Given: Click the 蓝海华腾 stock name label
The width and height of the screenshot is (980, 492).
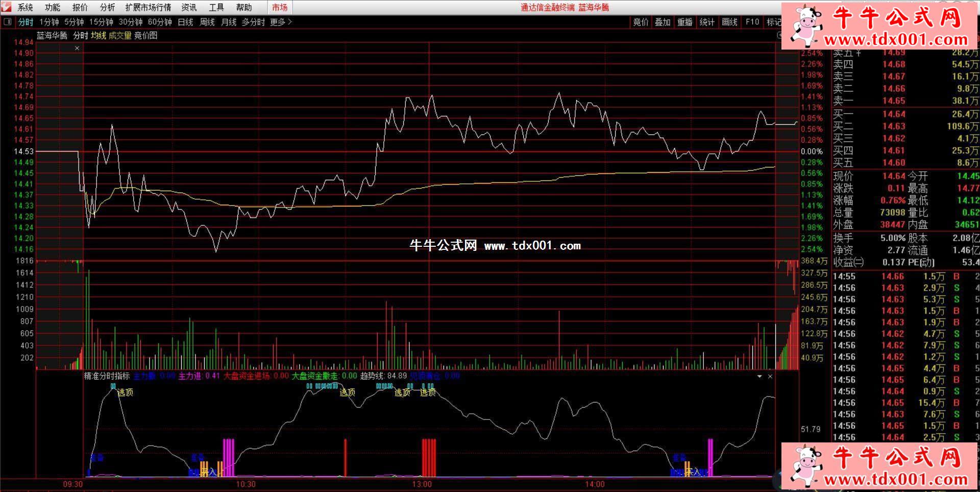Looking at the screenshot, I should (52, 35).
